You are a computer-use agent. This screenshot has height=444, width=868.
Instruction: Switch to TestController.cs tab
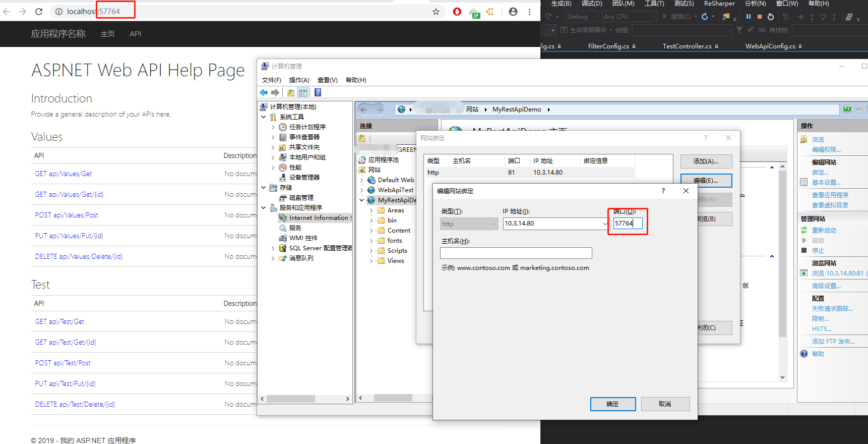(687, 46)
